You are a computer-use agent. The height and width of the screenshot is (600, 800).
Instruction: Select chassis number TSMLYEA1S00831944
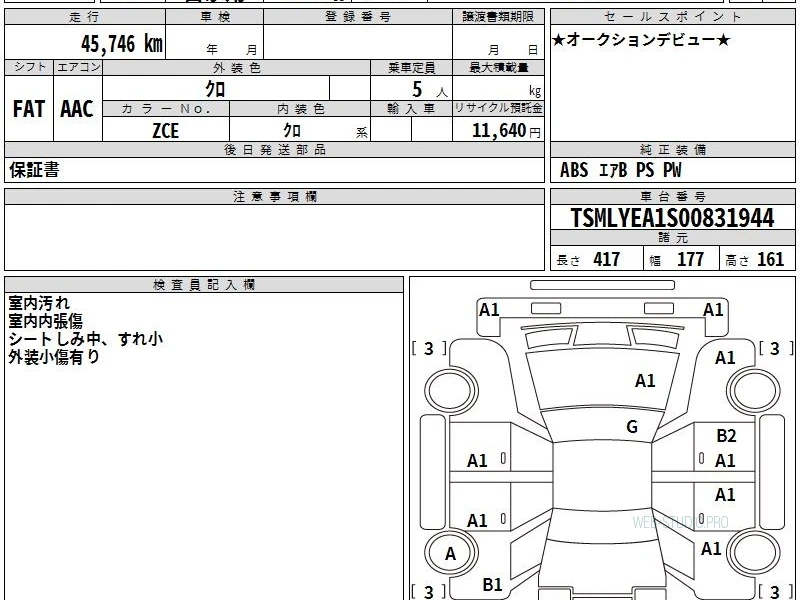click(672, 218)
